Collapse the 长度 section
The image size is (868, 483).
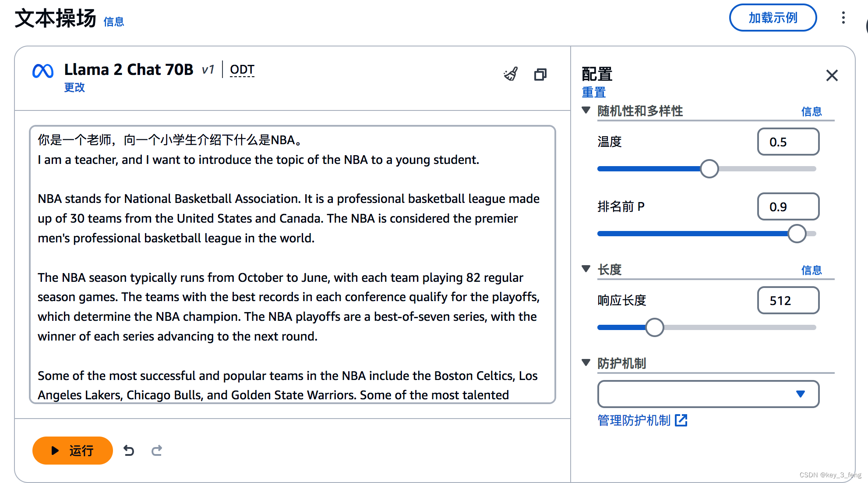(586, 269)
